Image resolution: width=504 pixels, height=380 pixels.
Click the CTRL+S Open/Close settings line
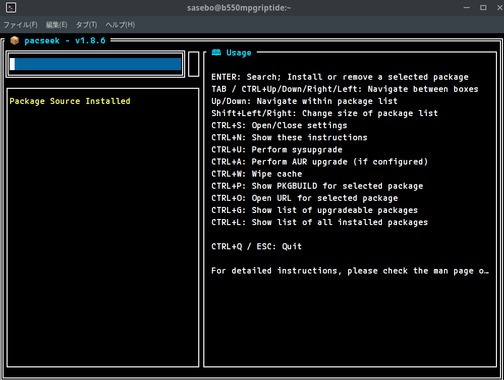coord(279,126)
